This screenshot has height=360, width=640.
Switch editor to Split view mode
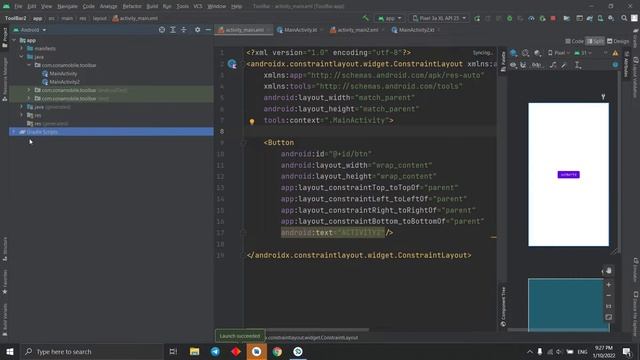point(596,41)
